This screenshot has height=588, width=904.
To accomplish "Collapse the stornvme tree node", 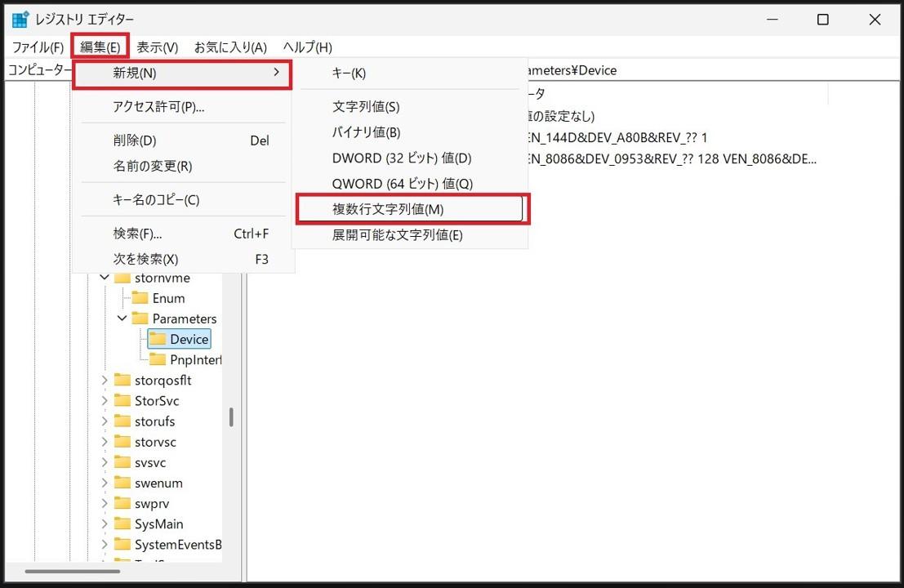I will coord(105,278).
